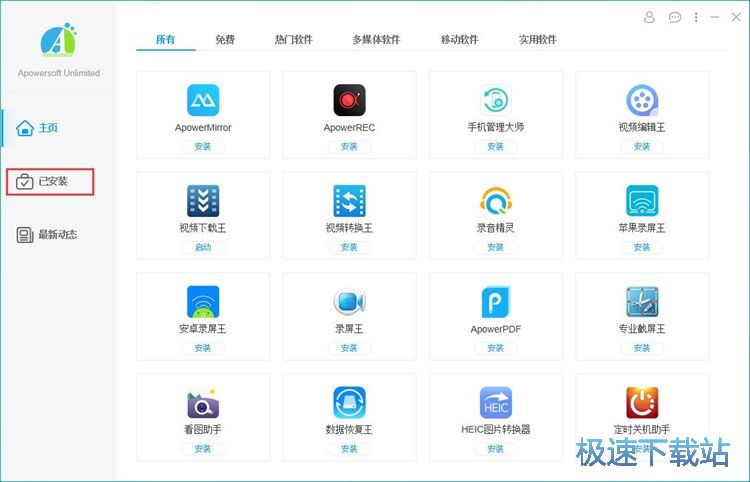Viewport: 750px width, 482px height.
Task: Click the 录音精灵 name label
Action: 496,228
